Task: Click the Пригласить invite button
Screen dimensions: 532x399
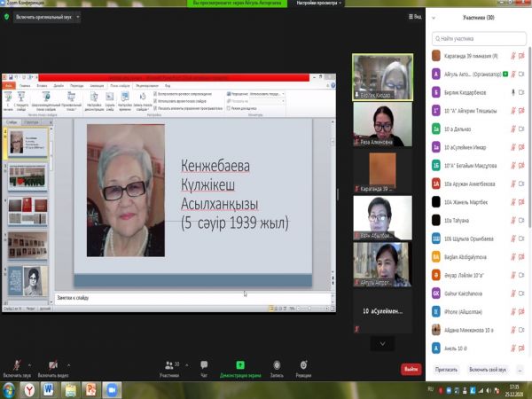Action: point(447,369)
